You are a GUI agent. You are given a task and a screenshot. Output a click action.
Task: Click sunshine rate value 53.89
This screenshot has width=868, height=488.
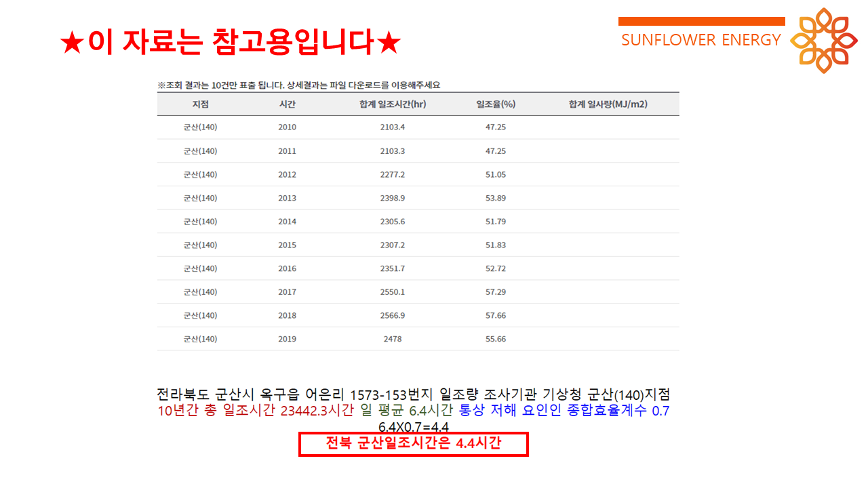pyautogui.click(x=496, y=198)
